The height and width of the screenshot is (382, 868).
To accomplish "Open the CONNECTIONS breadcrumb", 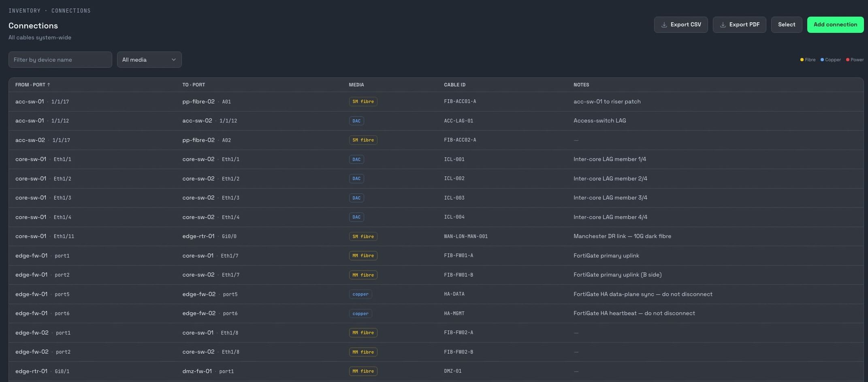I will pyautogui.click(x=71, y=11).
